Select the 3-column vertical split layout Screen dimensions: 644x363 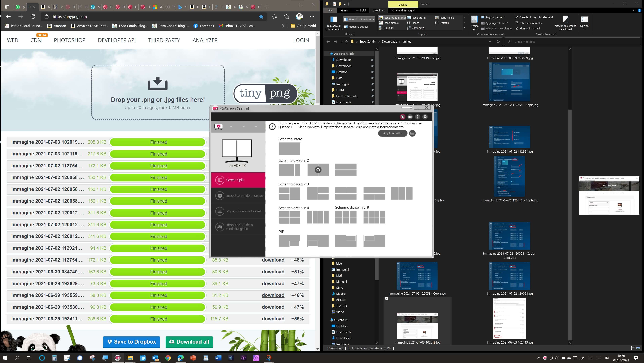(x=402, y=193)
